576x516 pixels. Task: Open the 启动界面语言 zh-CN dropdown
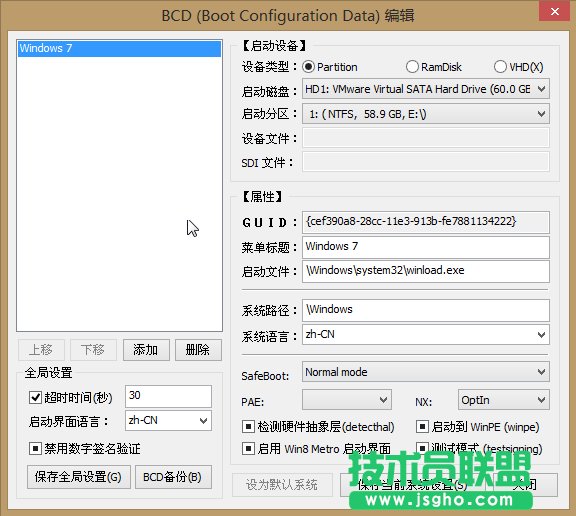coord(168,421)
